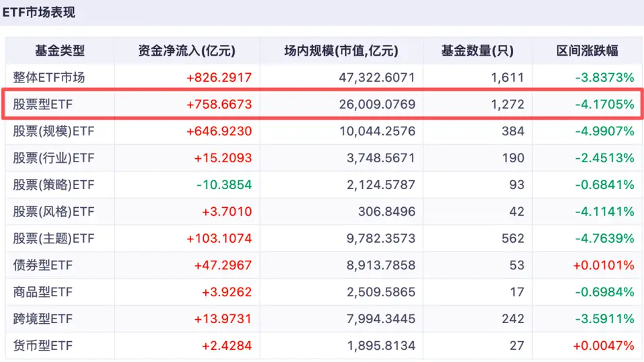Select the 股票(主题)ETF row label

54,238
